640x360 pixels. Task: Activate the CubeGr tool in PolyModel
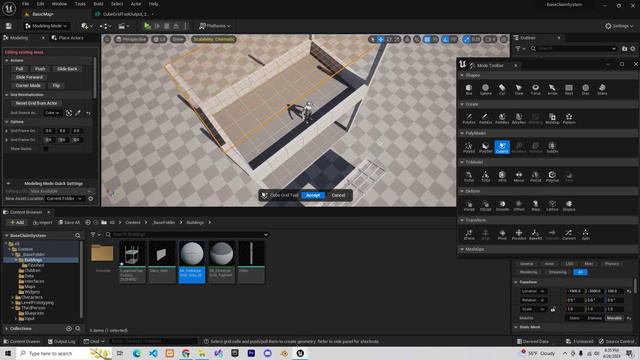click(x=502, y=147)
